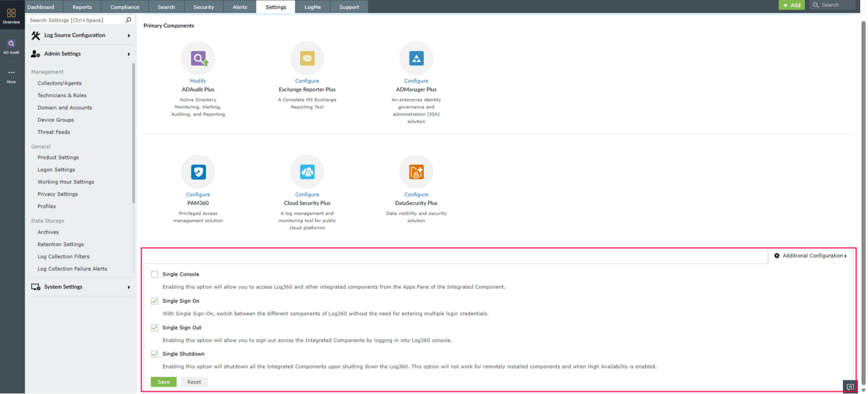Click the green Add button

(x=792, y=5)
